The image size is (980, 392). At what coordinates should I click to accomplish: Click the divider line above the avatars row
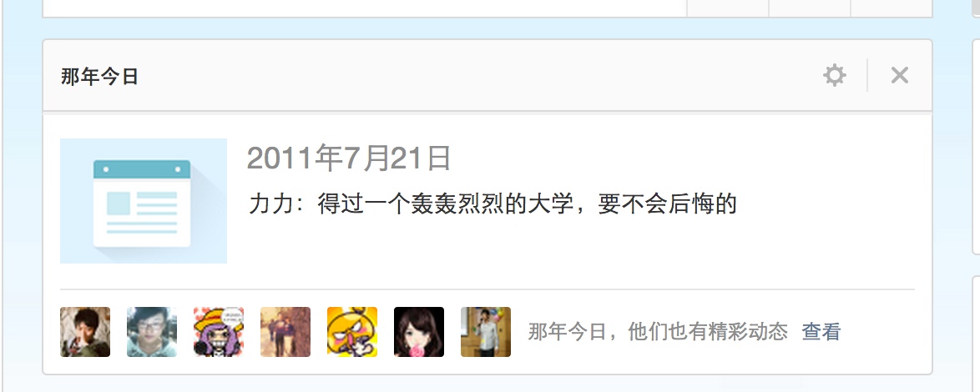tap(487, 289)
